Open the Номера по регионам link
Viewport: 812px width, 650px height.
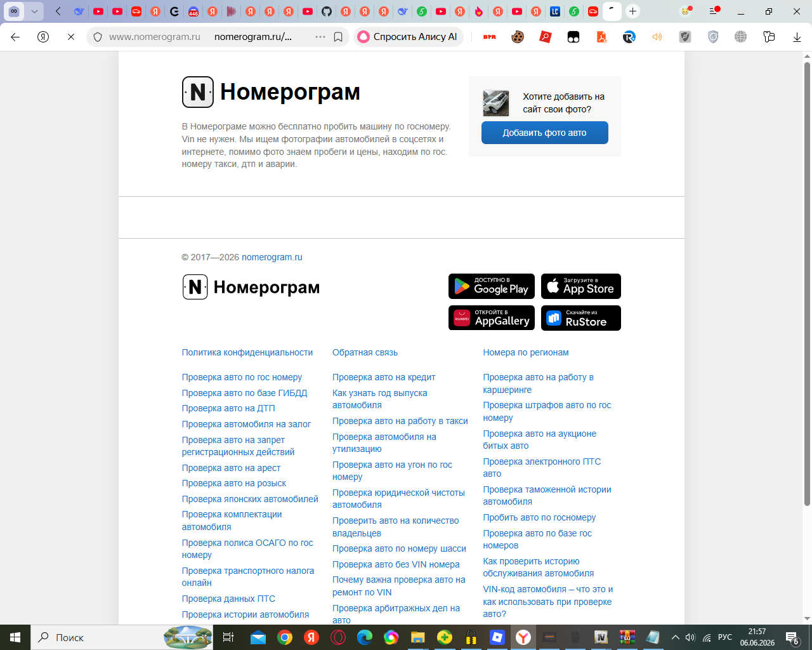point(526,352)
